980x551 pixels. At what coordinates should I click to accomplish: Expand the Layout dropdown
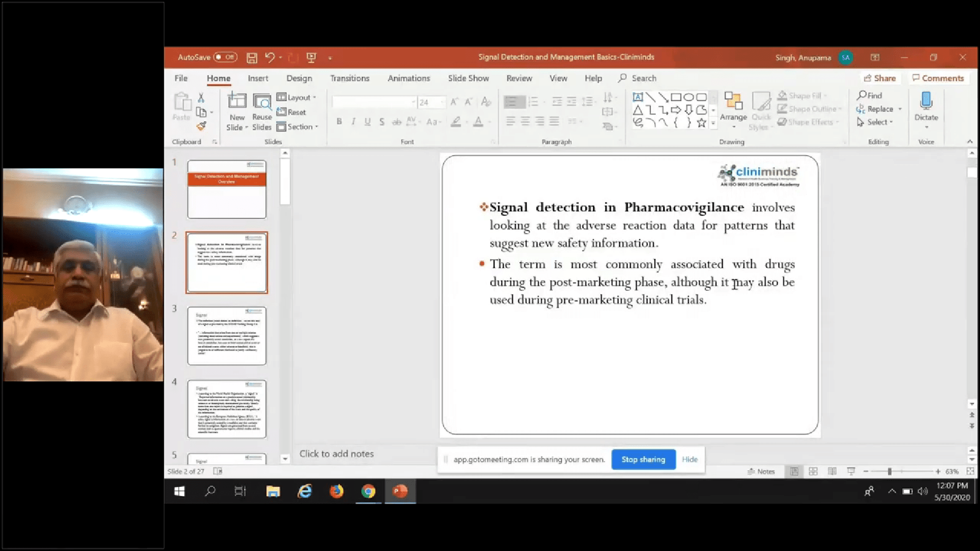pos(298,97)
